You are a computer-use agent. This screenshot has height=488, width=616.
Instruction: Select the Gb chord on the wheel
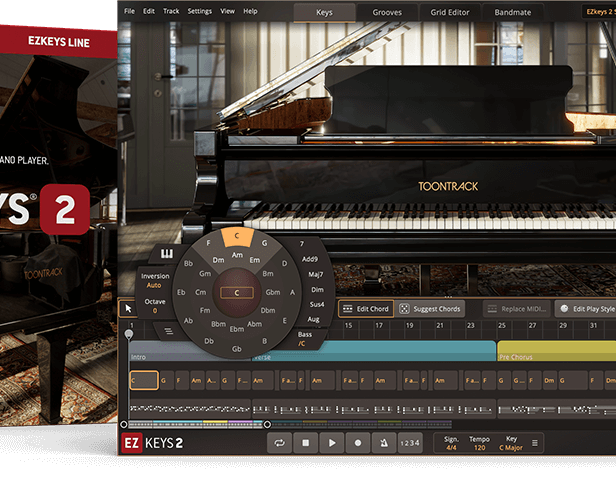(236, 349)
